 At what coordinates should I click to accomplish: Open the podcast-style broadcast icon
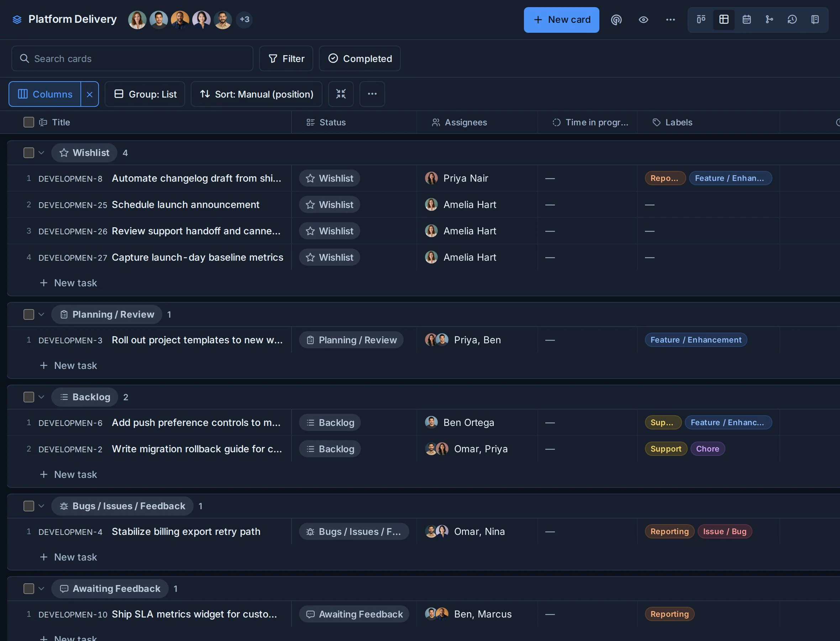click(x=616, y=20)
